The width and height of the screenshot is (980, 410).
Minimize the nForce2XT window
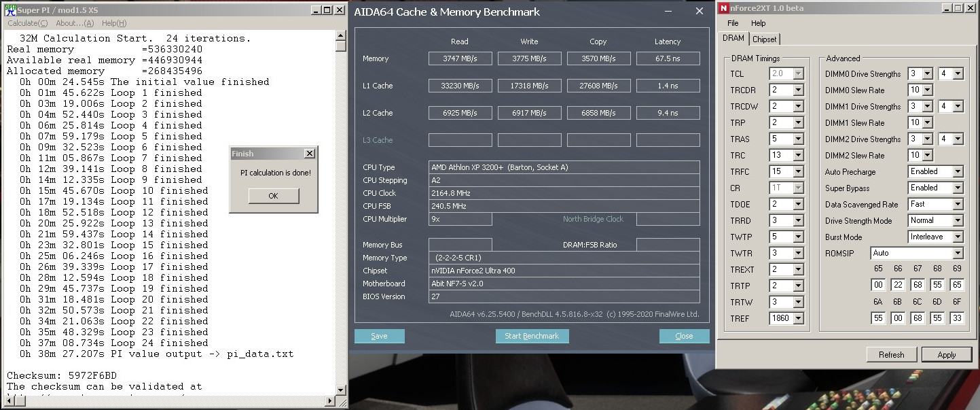click(946, 8)
